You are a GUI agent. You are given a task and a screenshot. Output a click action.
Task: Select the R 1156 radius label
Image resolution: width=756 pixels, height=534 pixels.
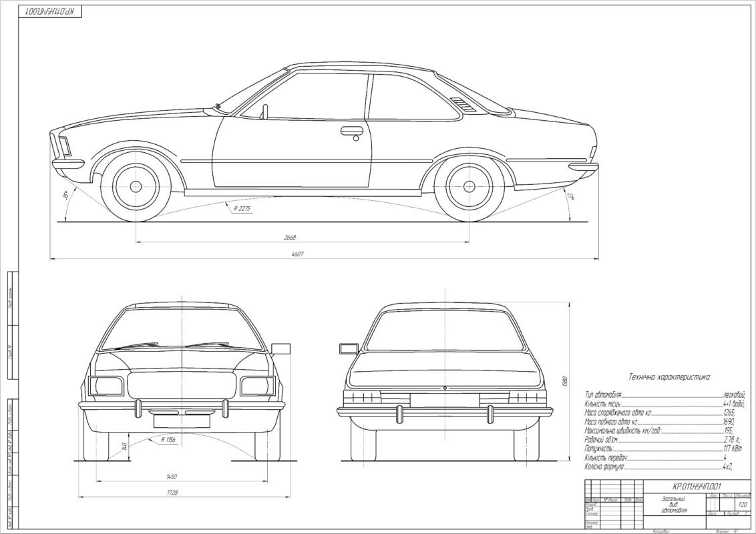point(169,439)
